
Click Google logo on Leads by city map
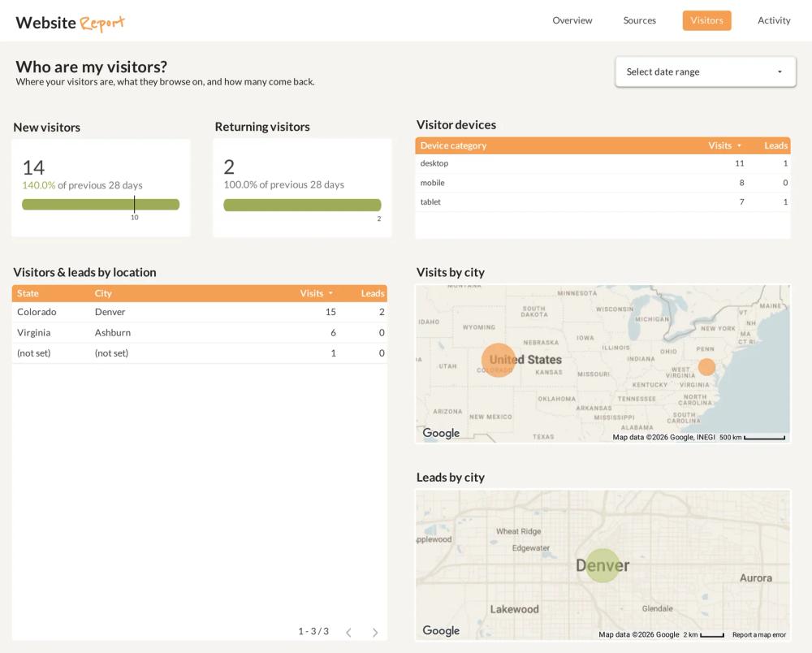click(441, 630)
